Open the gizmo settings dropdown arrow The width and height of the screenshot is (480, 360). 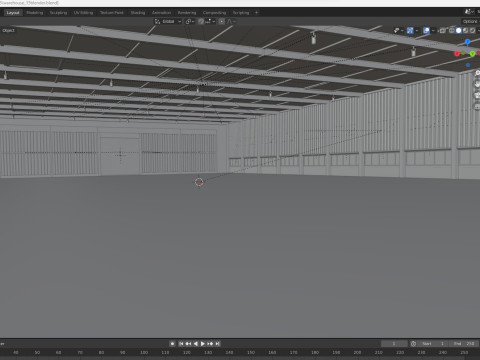coord(417,30)
